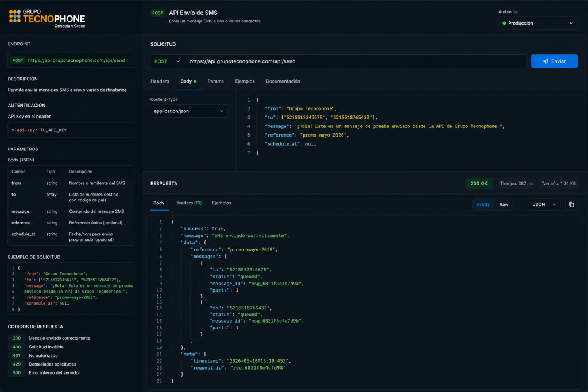Screen dimensions: 588x392
Task: Click the green POST badge beside API title
Action: (x=157, y=13)
